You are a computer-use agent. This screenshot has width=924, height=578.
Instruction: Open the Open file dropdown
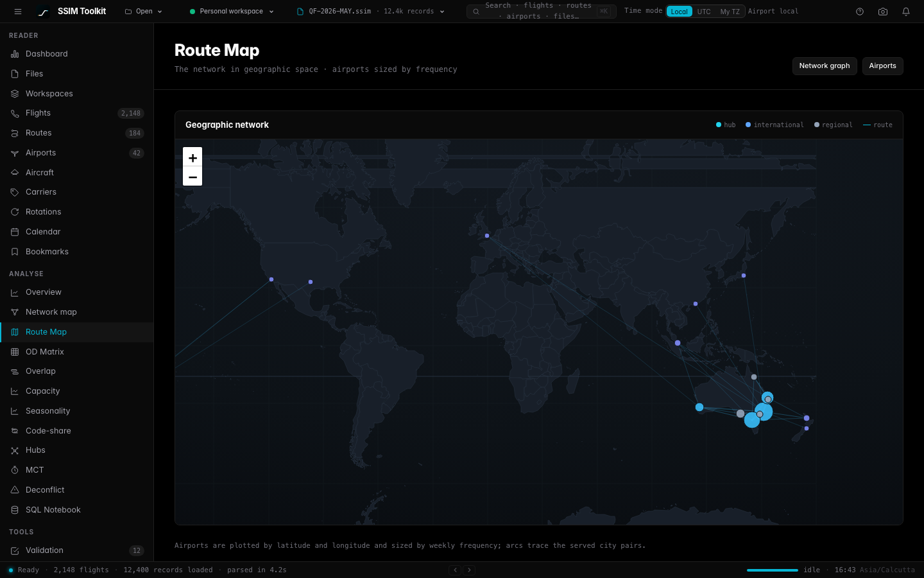(144, 12)
